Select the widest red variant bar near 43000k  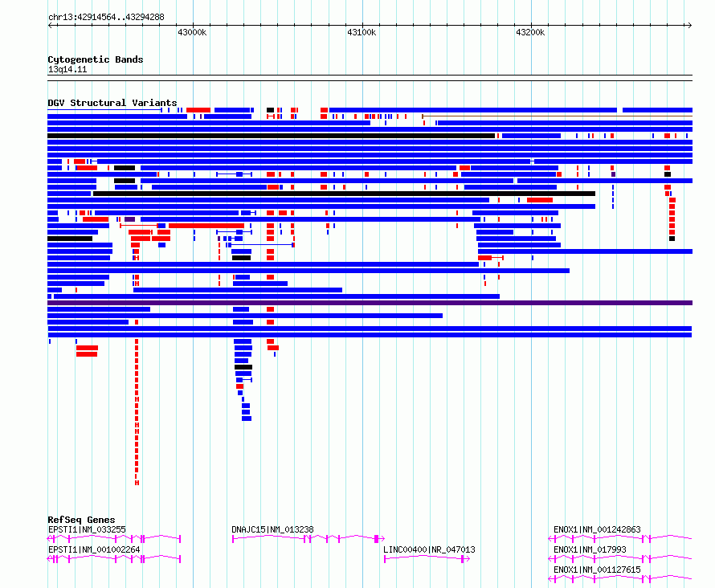(x=206, y=226)
